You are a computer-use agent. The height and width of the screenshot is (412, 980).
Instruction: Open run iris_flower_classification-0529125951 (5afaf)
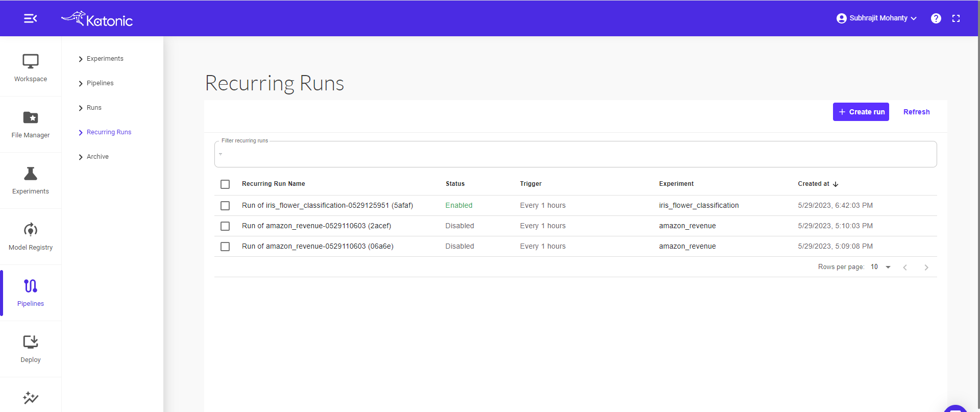point(328,205)
